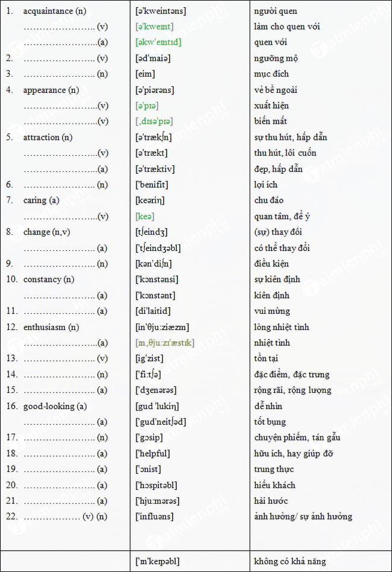Click the word "good-looking (a)"
This screenshot has width=392, height=572.
55,406
